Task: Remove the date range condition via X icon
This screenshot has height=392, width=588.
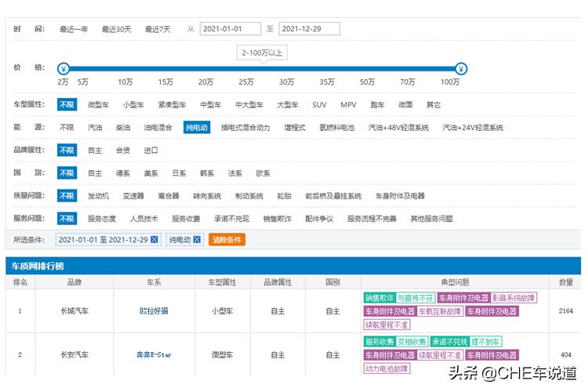Action: coord(154,239)
